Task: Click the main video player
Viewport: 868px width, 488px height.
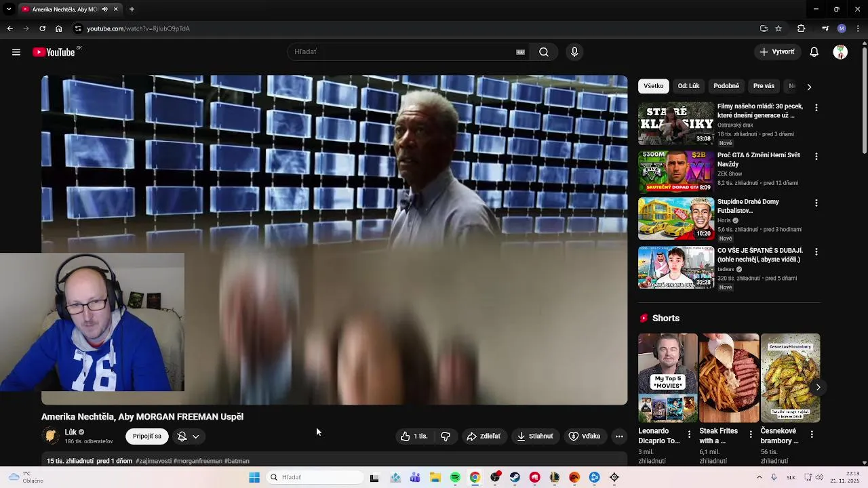Action: 334,240
